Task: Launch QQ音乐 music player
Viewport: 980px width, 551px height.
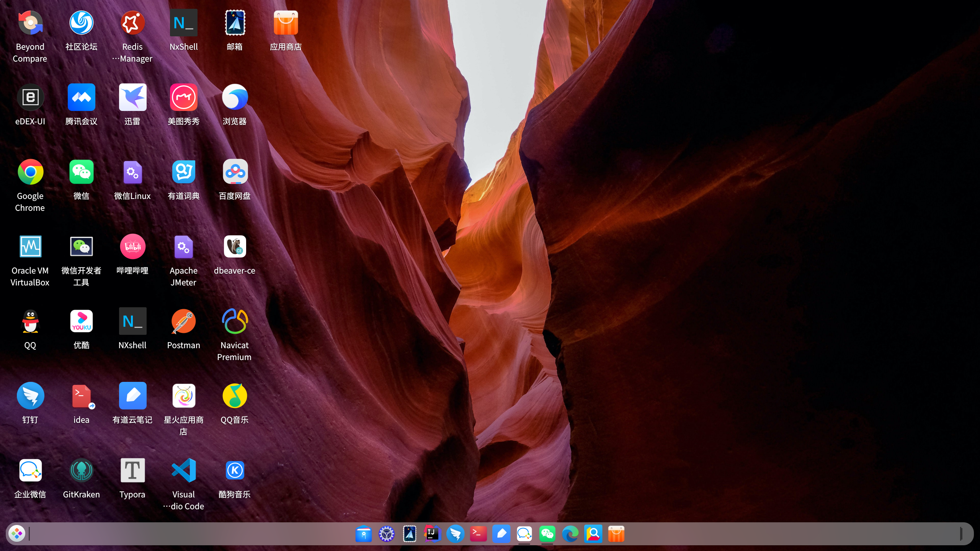Action: 235,396
